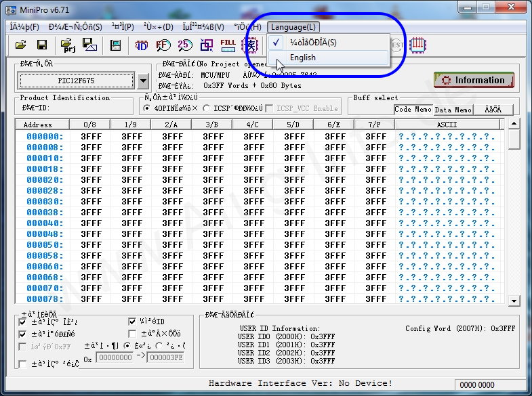
Task: Select the ICSP port radio button
Action: pos(206,108)
